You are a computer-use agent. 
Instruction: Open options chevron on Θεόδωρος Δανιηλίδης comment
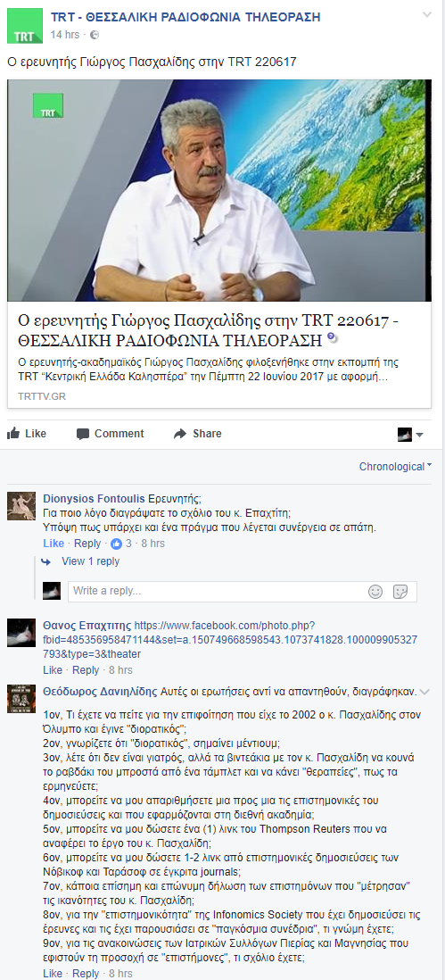[425, 692]
